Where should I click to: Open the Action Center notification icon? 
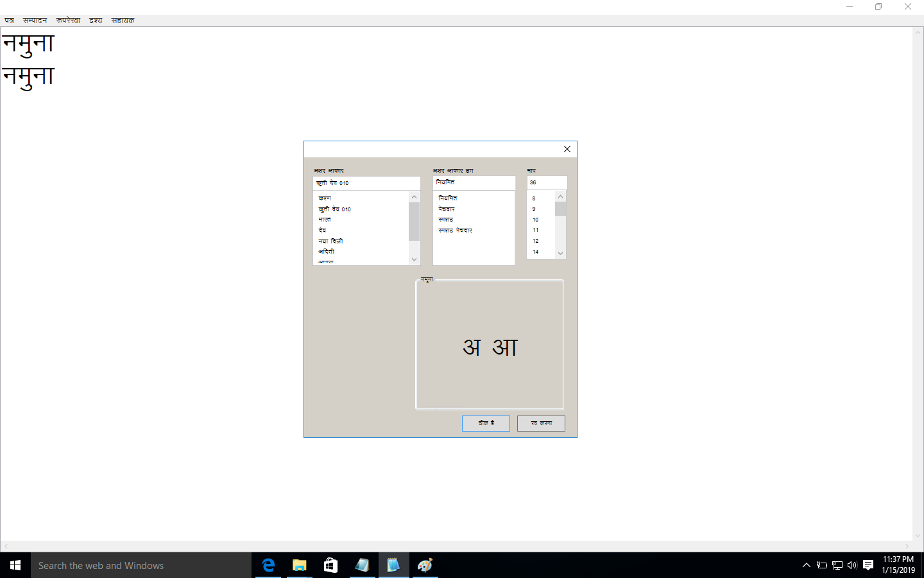click(x=868, y=565)
